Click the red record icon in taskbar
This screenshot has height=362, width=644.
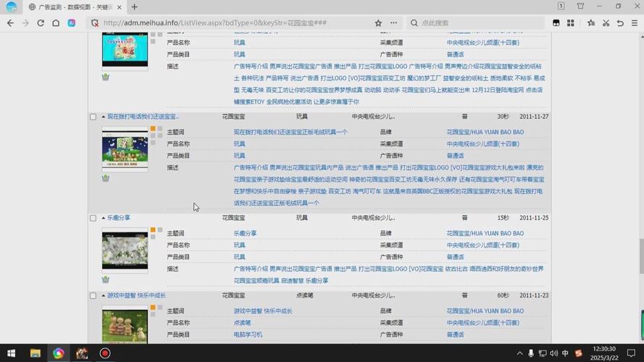tap(105, 353)
